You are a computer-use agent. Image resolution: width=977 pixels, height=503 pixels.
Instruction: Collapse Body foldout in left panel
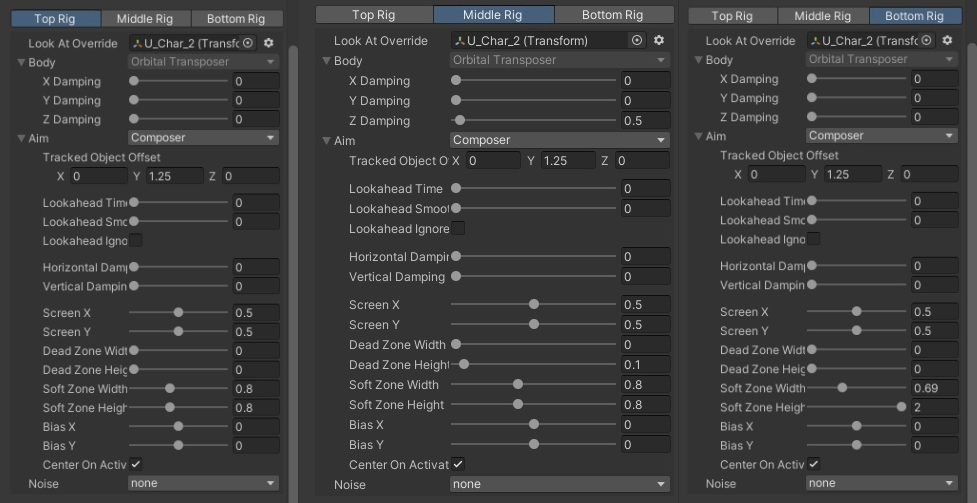[x=21, y=62]
